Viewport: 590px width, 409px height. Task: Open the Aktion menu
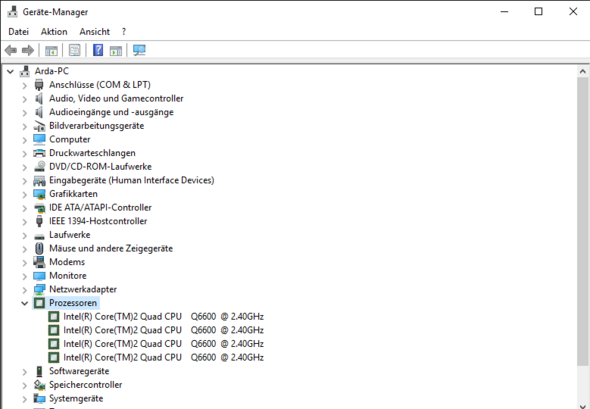[54, 32]
